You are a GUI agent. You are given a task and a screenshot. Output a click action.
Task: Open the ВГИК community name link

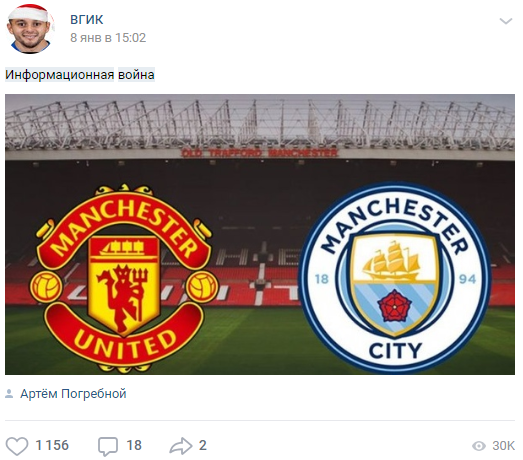[x=87, y=20]
